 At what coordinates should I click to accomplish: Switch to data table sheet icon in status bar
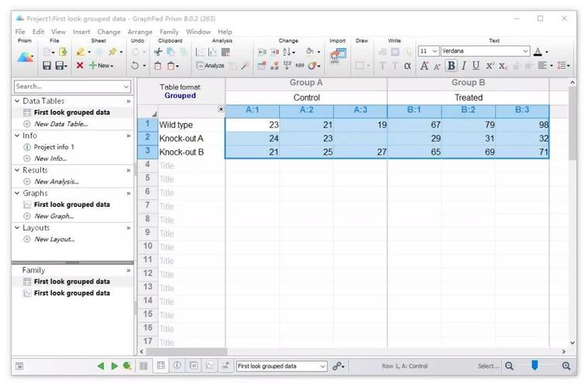pos(161,365)
